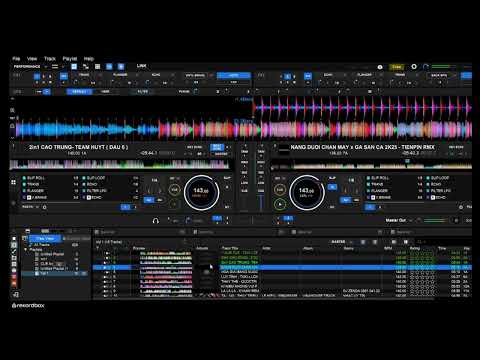Collapse the Playlists tree node
The width and height of the screenshot is (480, 360).
[25, 249]
